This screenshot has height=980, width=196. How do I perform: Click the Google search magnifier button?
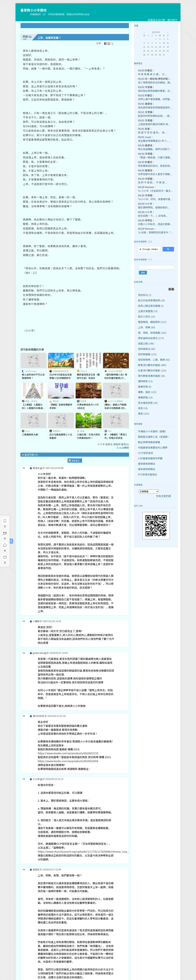click(168, 249)
